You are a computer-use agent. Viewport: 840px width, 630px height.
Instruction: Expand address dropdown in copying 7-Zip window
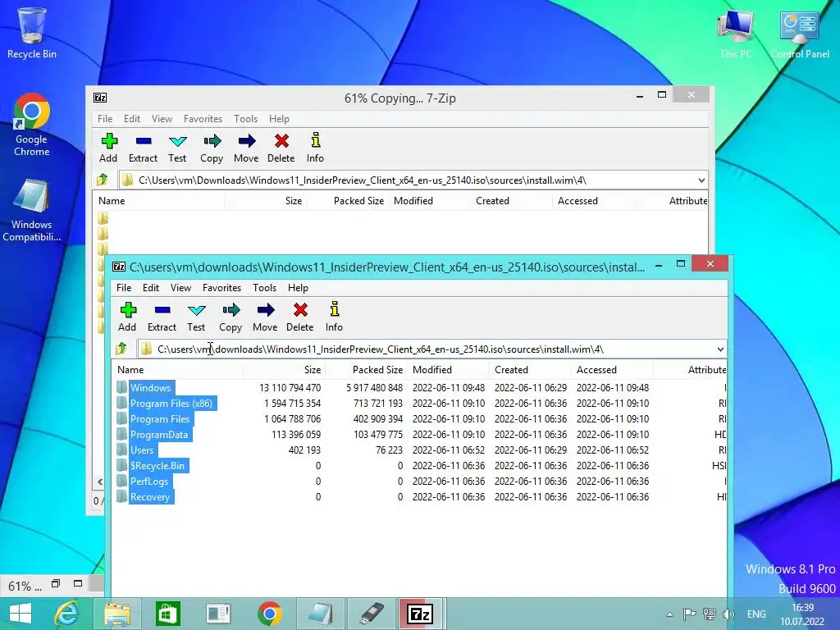(x=701, y=180)
